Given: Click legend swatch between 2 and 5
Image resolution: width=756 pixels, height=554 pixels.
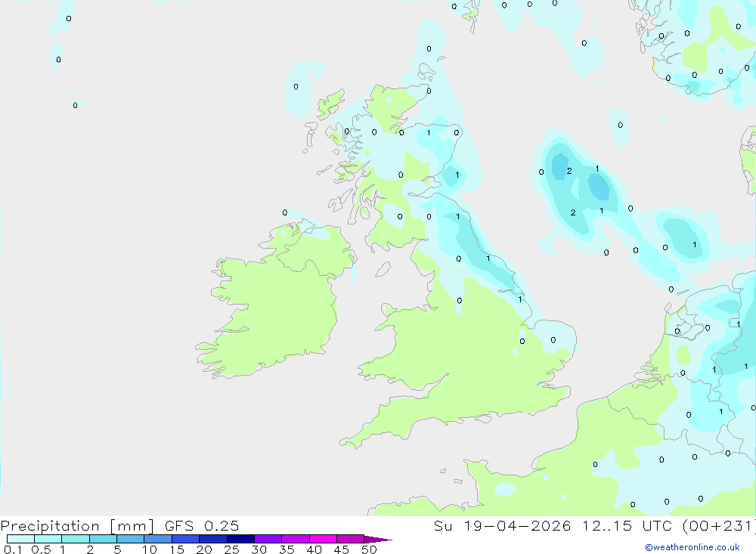Looking at the screenshot, I should tap(103, 539).
